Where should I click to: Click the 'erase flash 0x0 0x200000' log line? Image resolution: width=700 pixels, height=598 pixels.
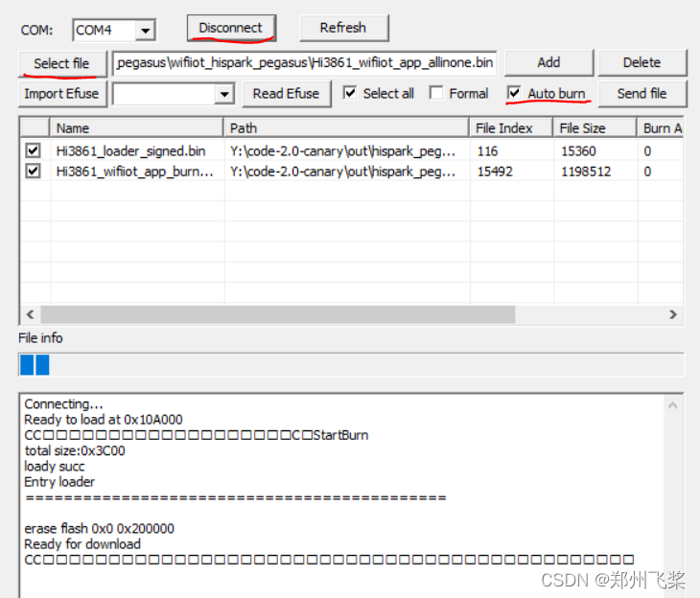pos(99,528)
